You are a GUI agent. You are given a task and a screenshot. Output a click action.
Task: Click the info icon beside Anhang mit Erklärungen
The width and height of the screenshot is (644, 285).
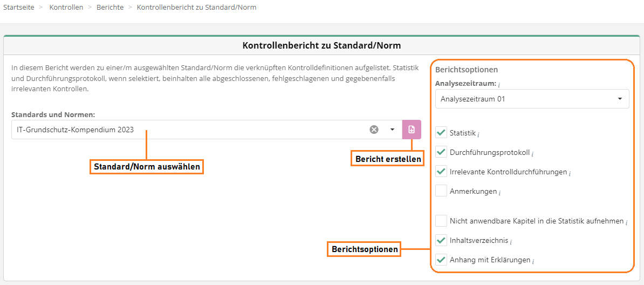pyautogui.click(x=533, y=261)
